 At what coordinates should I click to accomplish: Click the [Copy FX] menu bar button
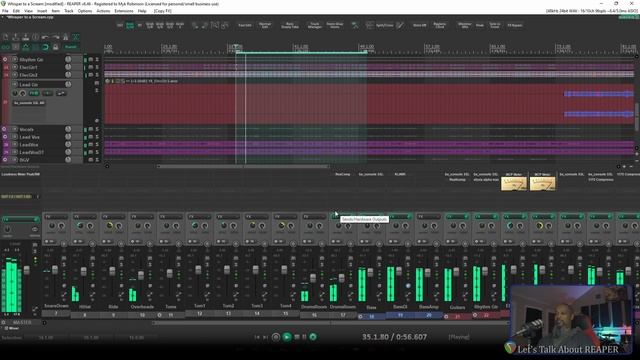(162, 11)
